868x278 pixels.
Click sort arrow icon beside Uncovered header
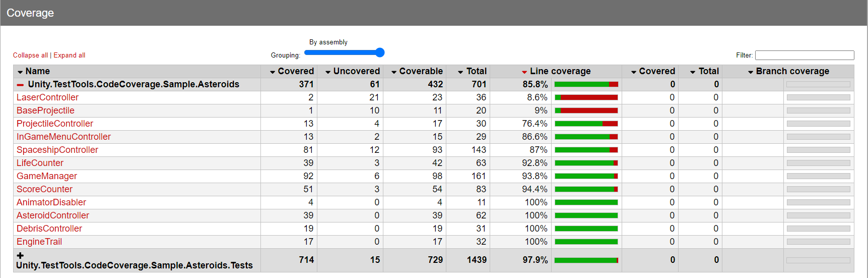pos(328,72)
